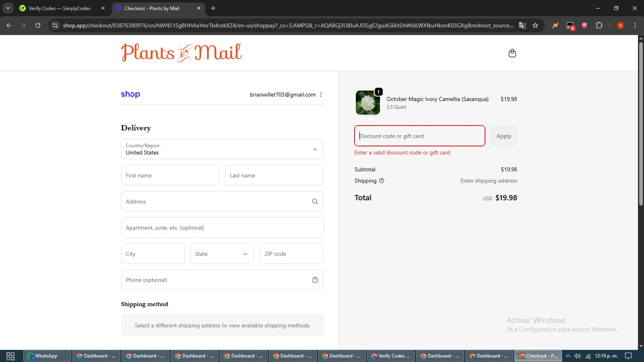Click the page vertical scrollbar
Image resolution: width=644 pixels, height=362 pixels.
[641, 124]
